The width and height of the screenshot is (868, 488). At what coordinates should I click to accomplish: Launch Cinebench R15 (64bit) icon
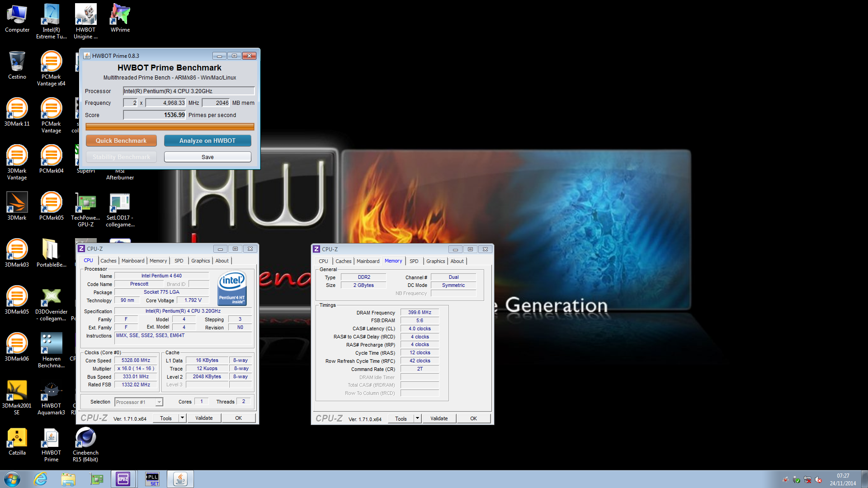click(x=85, y=445)
